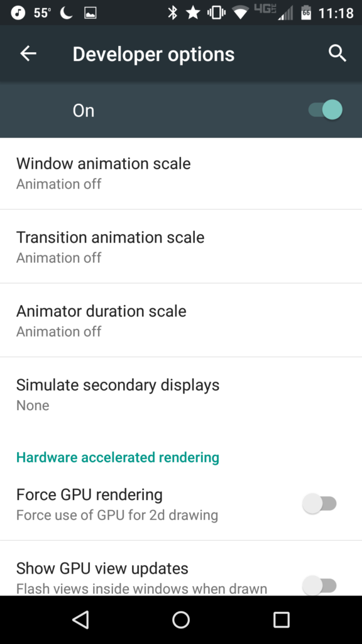Turn off the Developer options master switch
This screenshot has width=362, height=644.
326,110
